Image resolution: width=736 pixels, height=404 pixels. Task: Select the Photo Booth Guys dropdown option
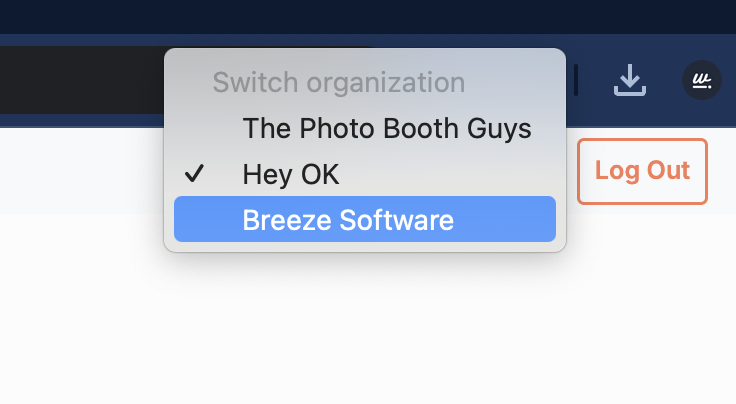(x=386, y=129)
